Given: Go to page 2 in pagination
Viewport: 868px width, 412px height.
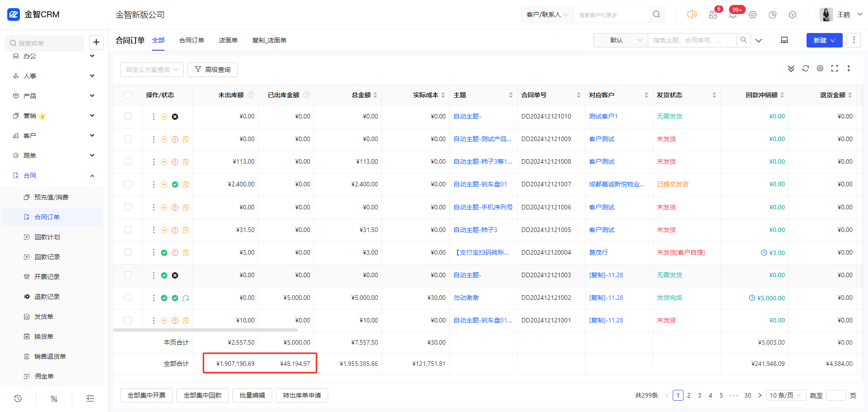Looking at the screenshot, I should pos(689,395).
